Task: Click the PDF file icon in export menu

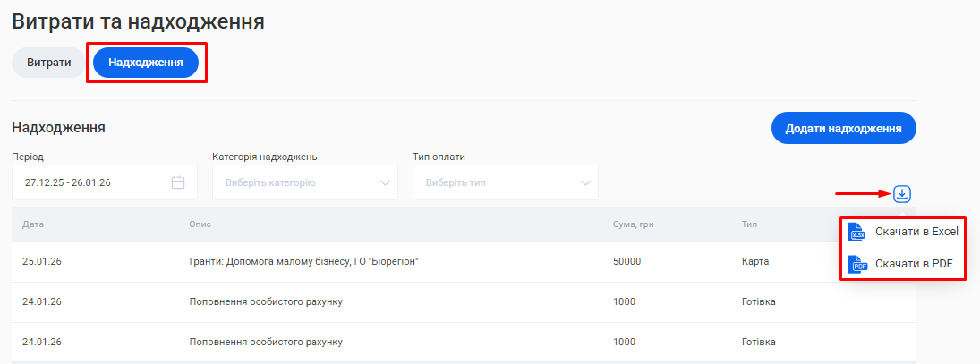Action: (857, 265)
